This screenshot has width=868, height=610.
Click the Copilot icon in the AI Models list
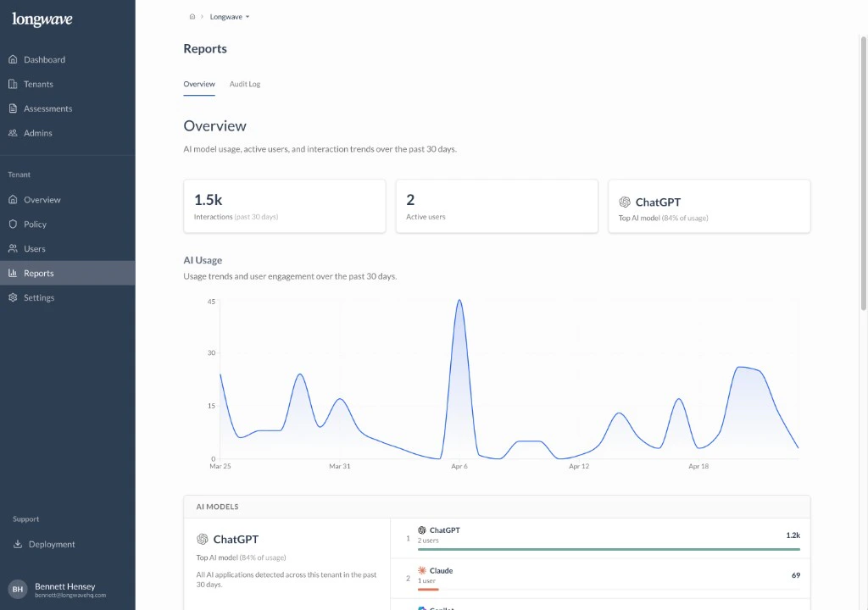(423, 607)
